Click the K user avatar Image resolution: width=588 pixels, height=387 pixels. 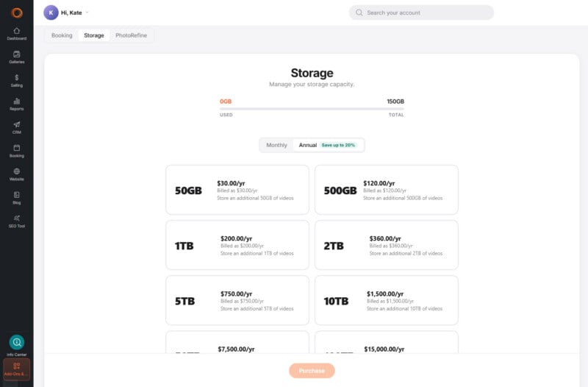point(51,13)
